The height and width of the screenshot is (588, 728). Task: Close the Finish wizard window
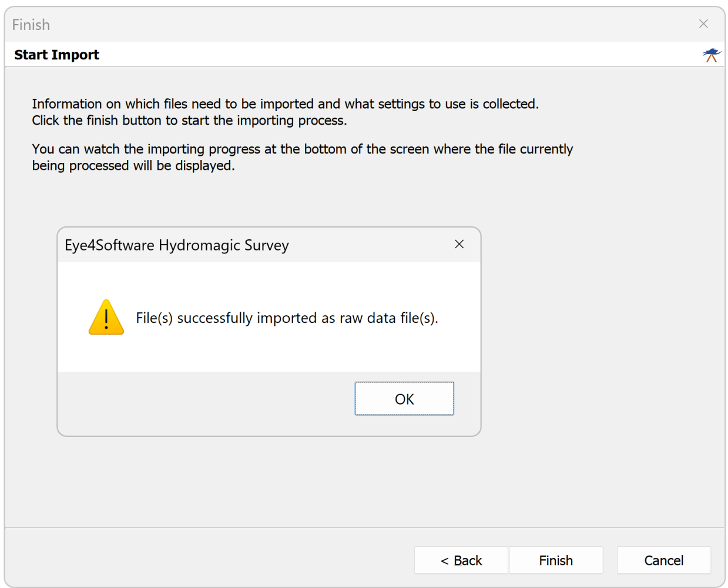point(703,24)
